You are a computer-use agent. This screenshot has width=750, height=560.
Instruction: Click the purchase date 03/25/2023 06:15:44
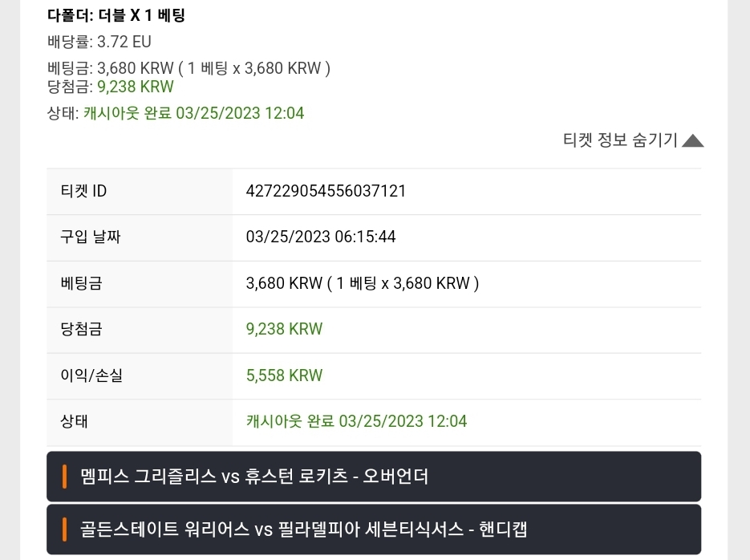point(321,237)
